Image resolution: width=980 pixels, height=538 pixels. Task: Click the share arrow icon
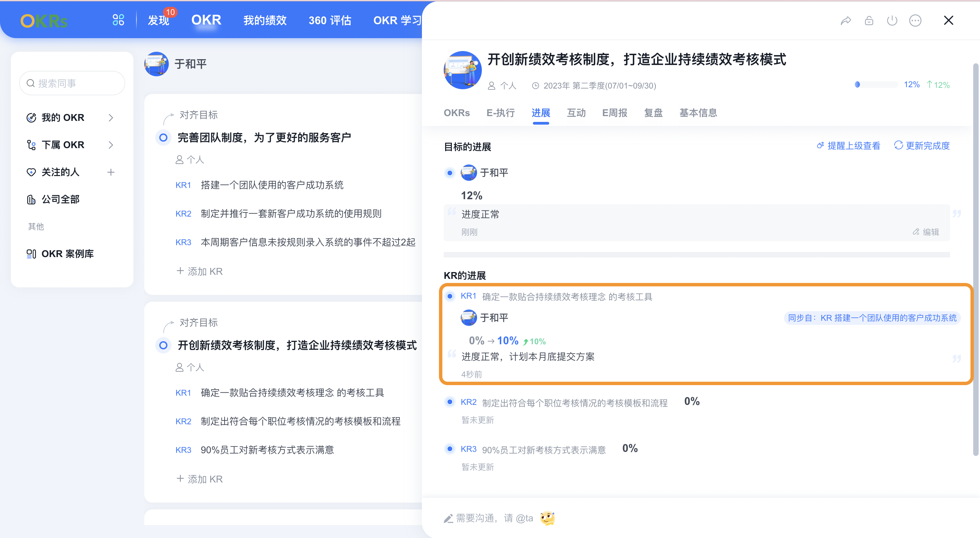point(845,20)
